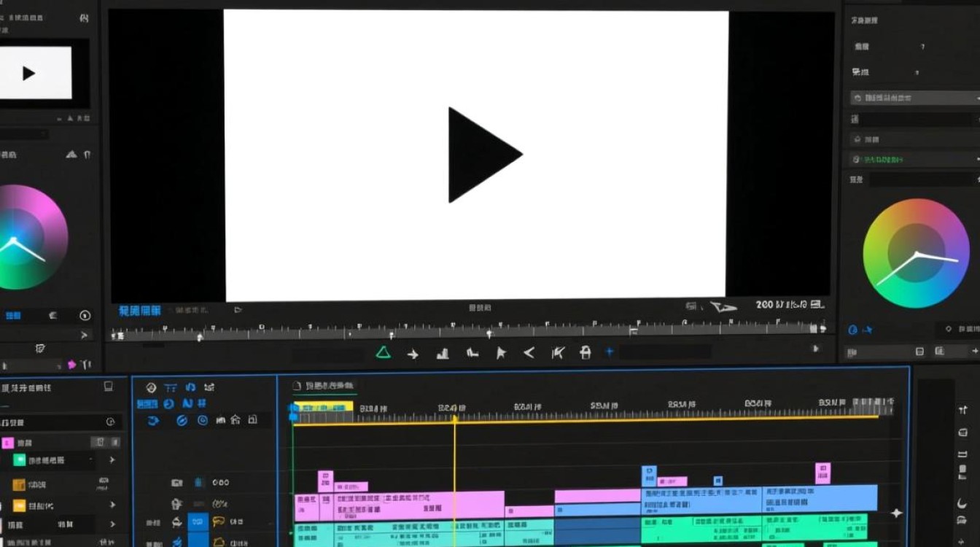Screen dimensions: 980x547
Task: Click the orange speech-bubble icon on third track
Action: [x=218, y=521]
